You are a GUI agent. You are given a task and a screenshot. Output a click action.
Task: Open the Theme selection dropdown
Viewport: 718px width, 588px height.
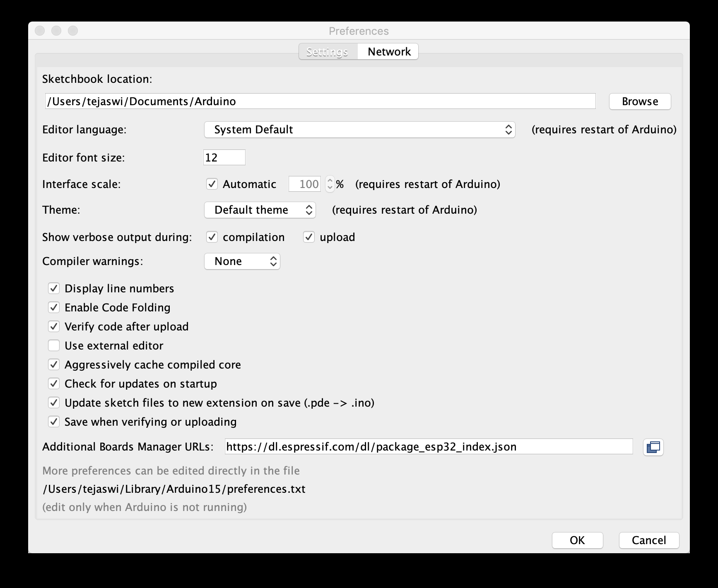pos(260,210)
